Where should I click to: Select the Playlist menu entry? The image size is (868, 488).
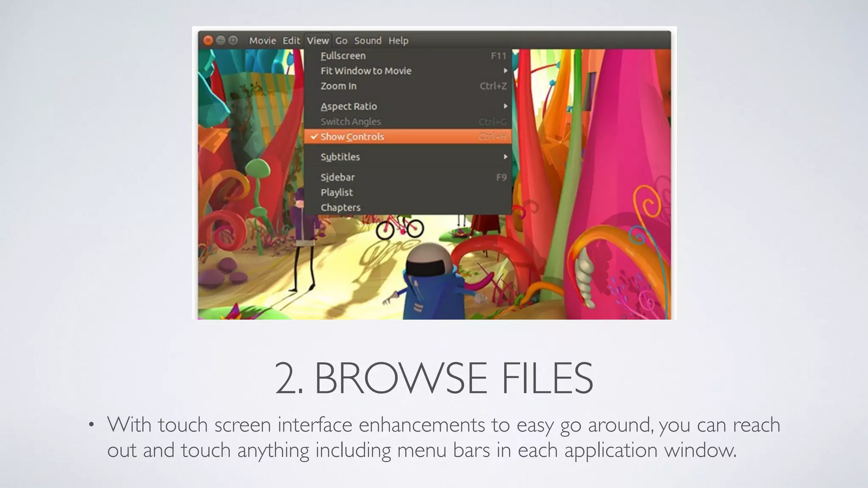(408, 192)
